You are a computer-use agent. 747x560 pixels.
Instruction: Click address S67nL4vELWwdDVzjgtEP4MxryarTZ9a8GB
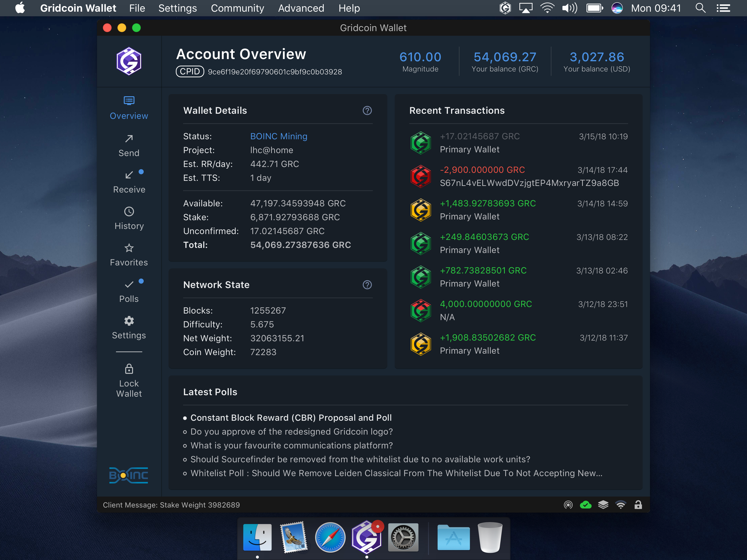(x=529, y=183)
